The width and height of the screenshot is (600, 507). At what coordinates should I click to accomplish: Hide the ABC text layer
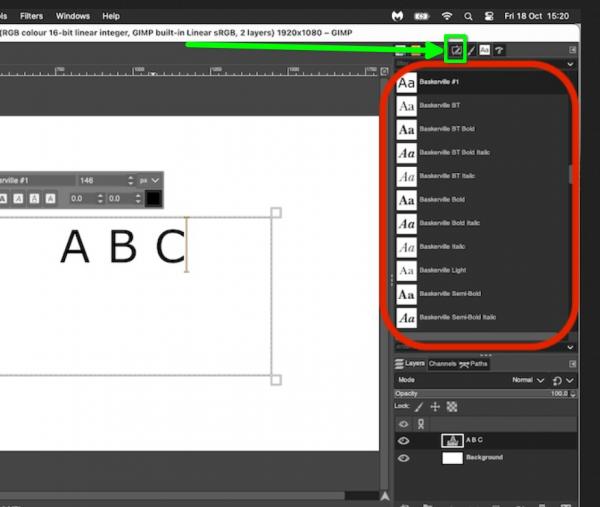[x=403, y=441]
